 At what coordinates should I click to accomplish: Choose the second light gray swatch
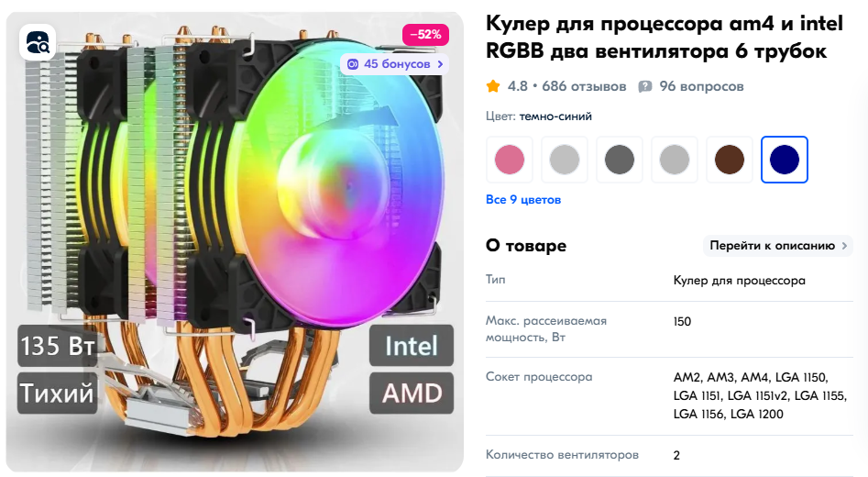tap(675, 160)
